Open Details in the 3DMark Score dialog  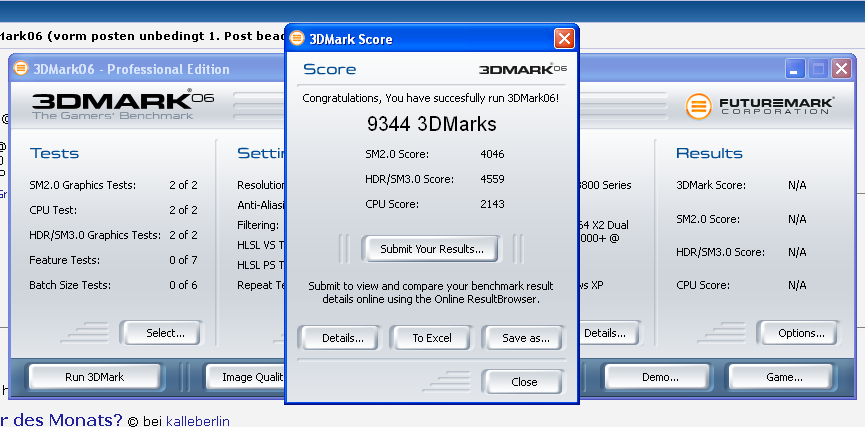(339, 338)
